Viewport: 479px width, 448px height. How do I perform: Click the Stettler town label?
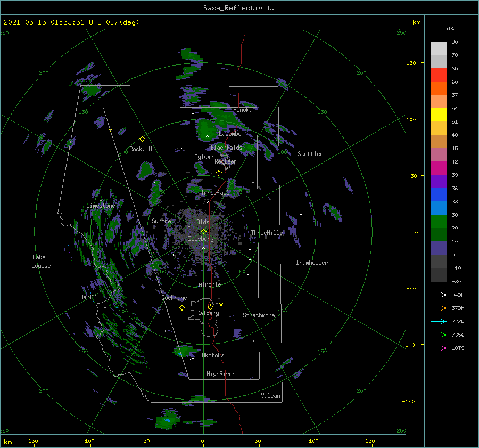310,154
